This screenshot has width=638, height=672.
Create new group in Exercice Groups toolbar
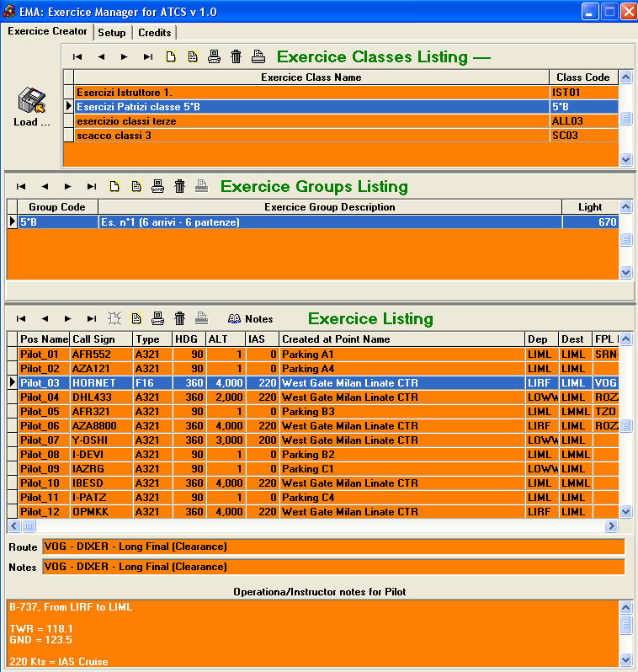[114, 186]
